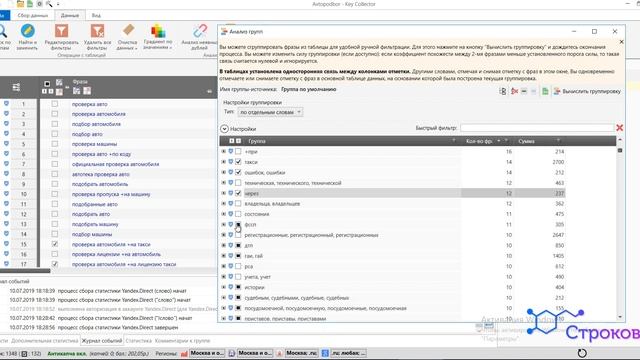Click the Analysis Groups window title icon
Image resolution: width=640 pixels, height=360 pixels.
[224, 31]
